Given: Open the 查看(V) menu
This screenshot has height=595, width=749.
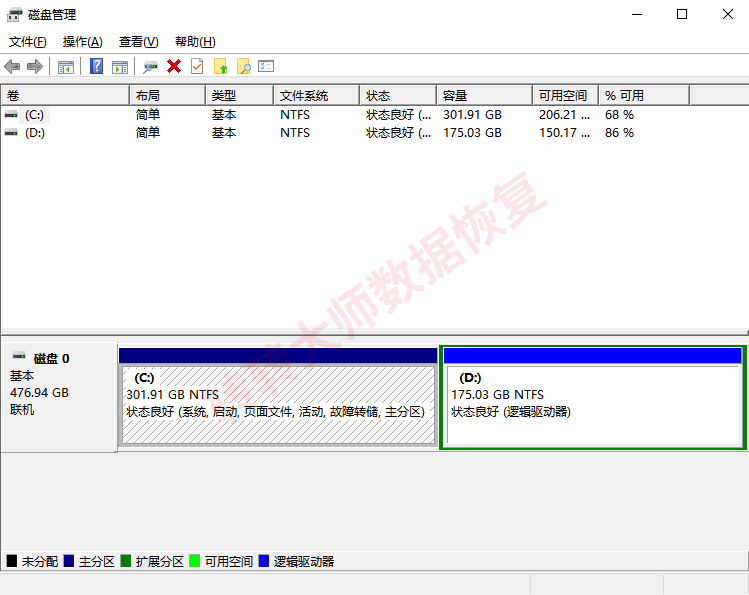Looking at the screenshot, I should [x=138, y=42].
